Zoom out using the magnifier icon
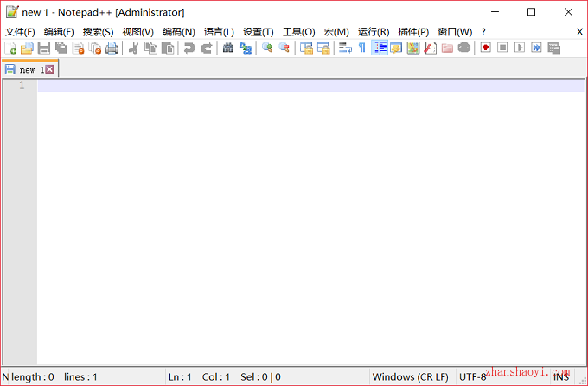This screenshot has height=386, width=588. tap(284, 48)
